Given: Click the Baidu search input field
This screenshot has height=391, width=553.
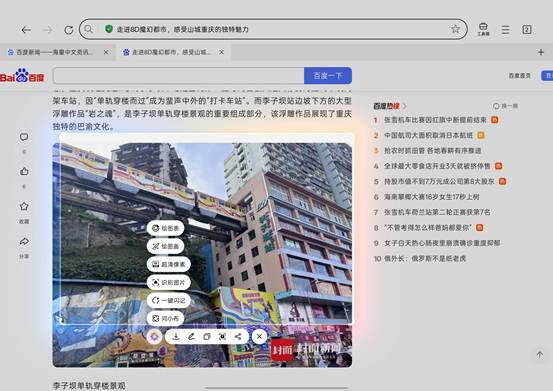Looking at the screenshot, I should coord(178,75).
